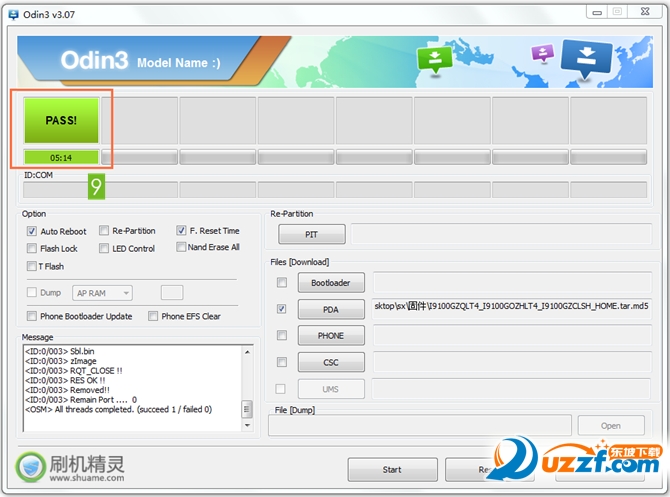Click the large blue download bubble icon
This screenshot has width=670, height=497.
(x=587, y=59)
